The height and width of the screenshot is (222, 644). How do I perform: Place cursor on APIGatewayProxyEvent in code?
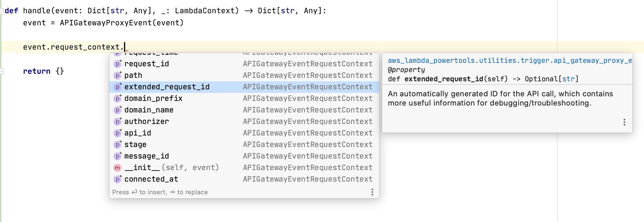pyautogui.click(x=106, y=23)
